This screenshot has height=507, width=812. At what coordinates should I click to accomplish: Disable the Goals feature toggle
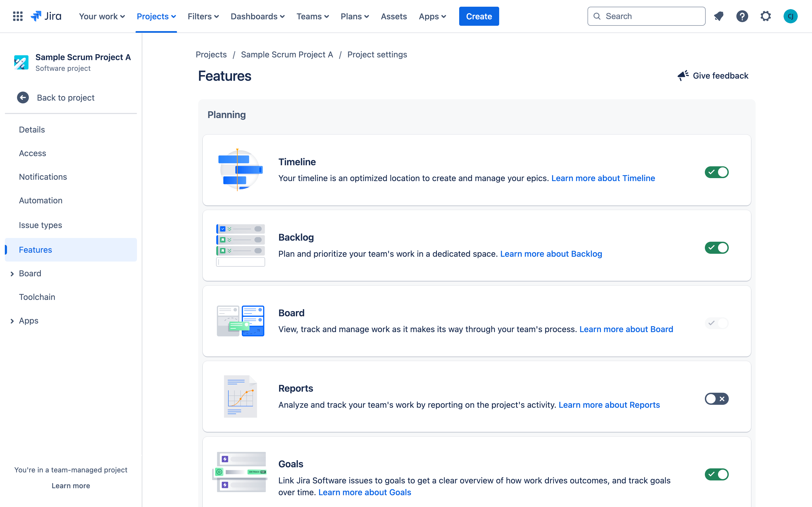(716, 474)
